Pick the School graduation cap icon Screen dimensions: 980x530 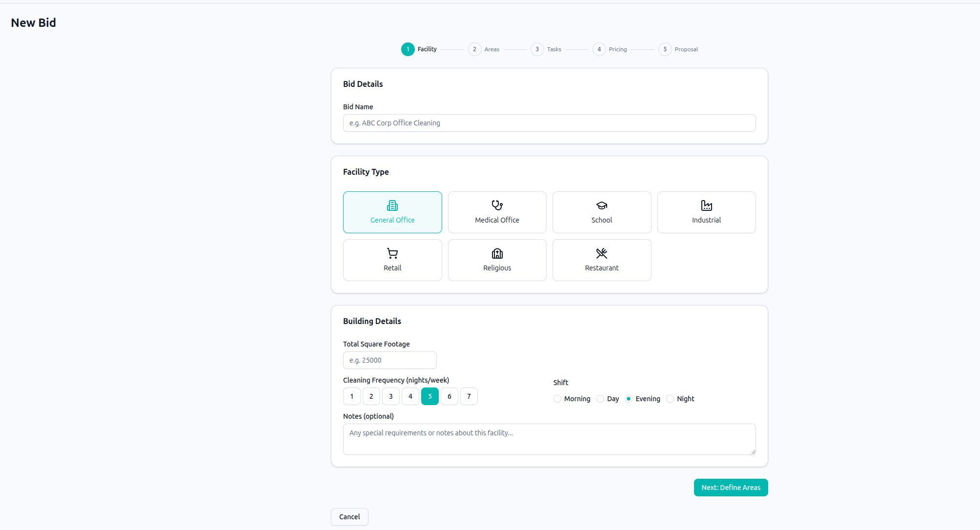click(x=602, y=205)
